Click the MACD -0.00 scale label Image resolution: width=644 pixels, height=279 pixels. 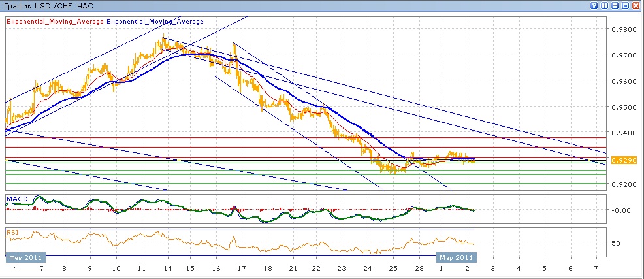tap(619, 210)
